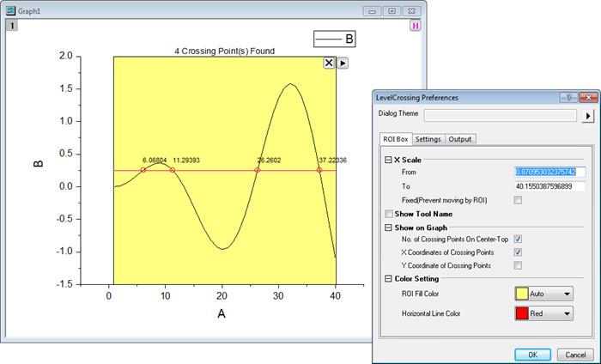Uncheck No. of Crossing Points On Center-Top

[x=518, y=240]
